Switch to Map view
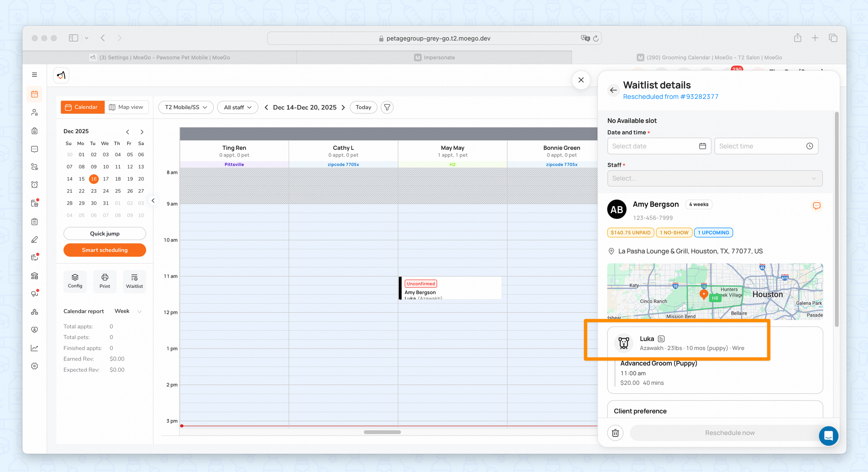Screen dimensions: 868x472 [126, 107]
